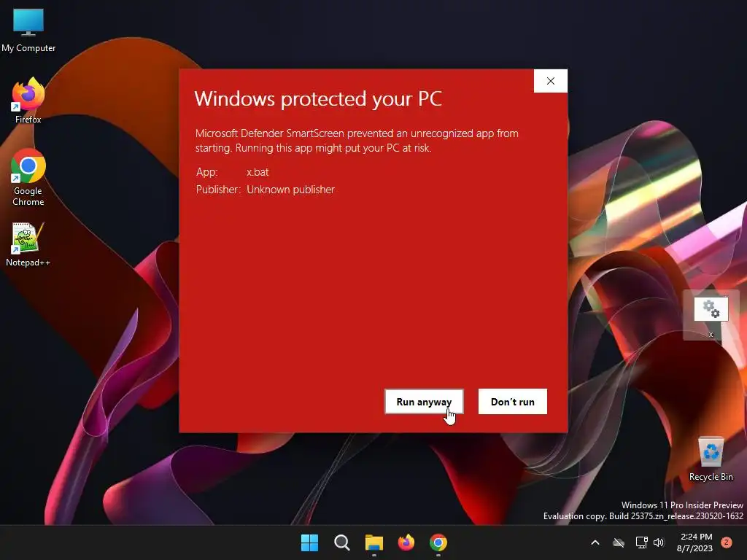Click the Windows protected your PC heading

tap(318, 99)
